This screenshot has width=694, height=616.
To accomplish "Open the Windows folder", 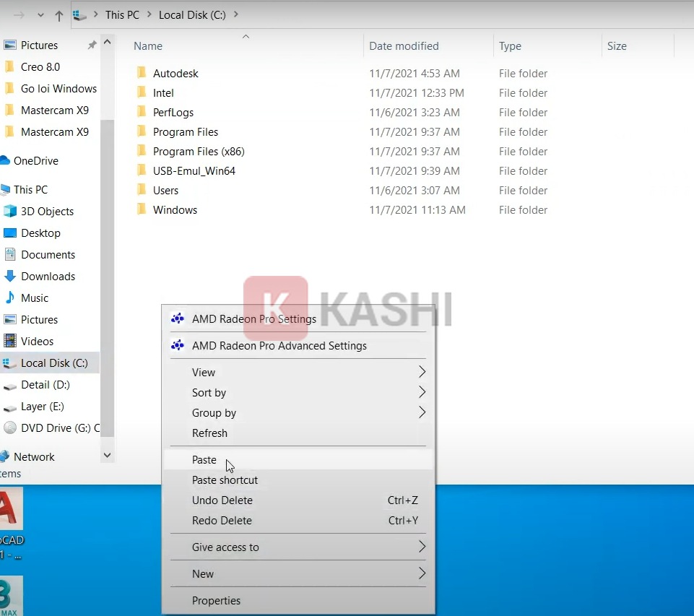I will point(176,209).
